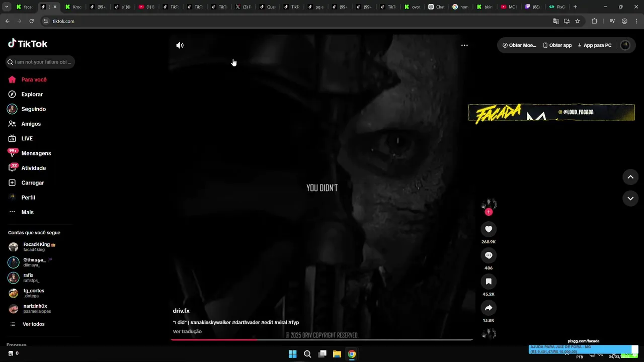This screenshot has width=644, height=362.
Task: Open the three-dot video options menu
Action: pyautogui.click(x=464, y=45)
